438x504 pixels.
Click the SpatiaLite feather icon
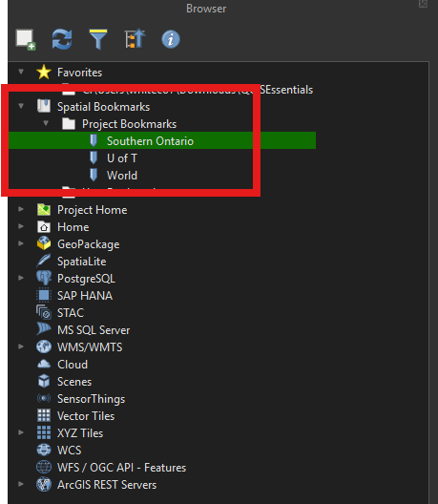point(44,261)
